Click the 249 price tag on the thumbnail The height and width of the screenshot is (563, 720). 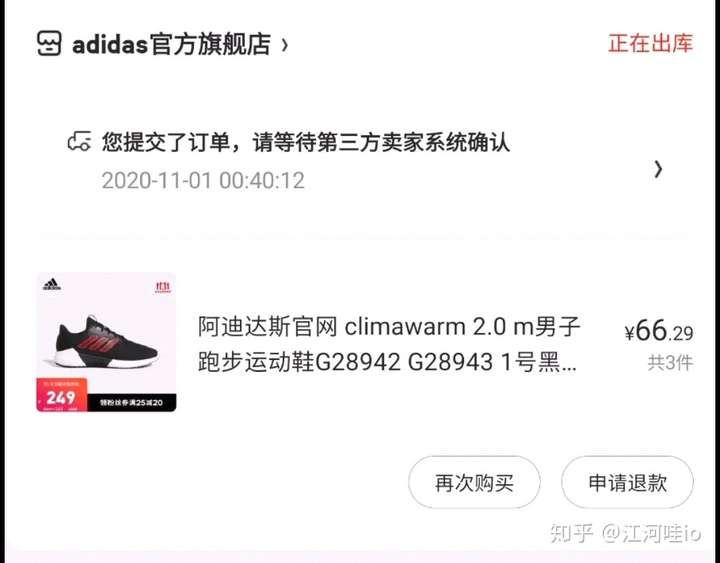62,395
